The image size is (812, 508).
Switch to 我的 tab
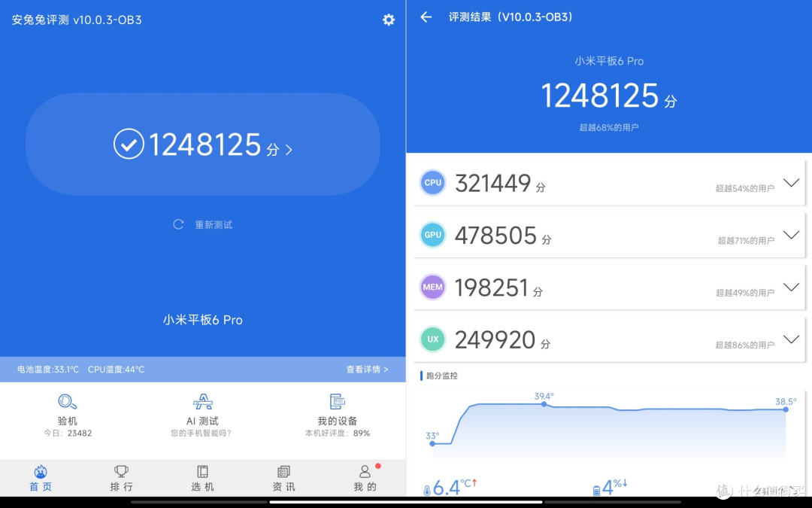[365, 479]
